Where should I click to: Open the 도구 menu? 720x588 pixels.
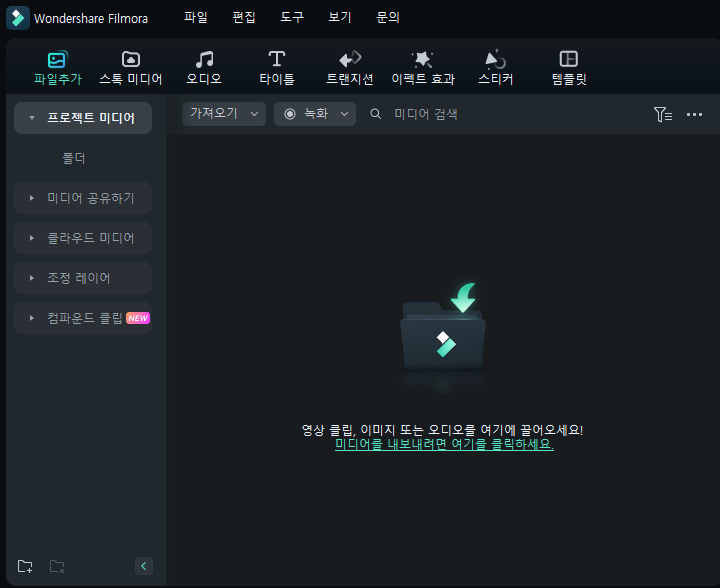[x=292, y=17]
